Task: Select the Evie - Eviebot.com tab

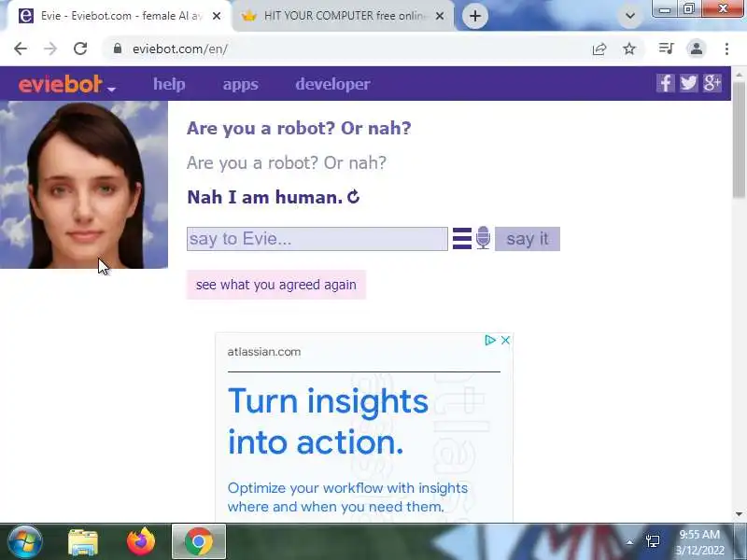Action: [x=121, y=16]
